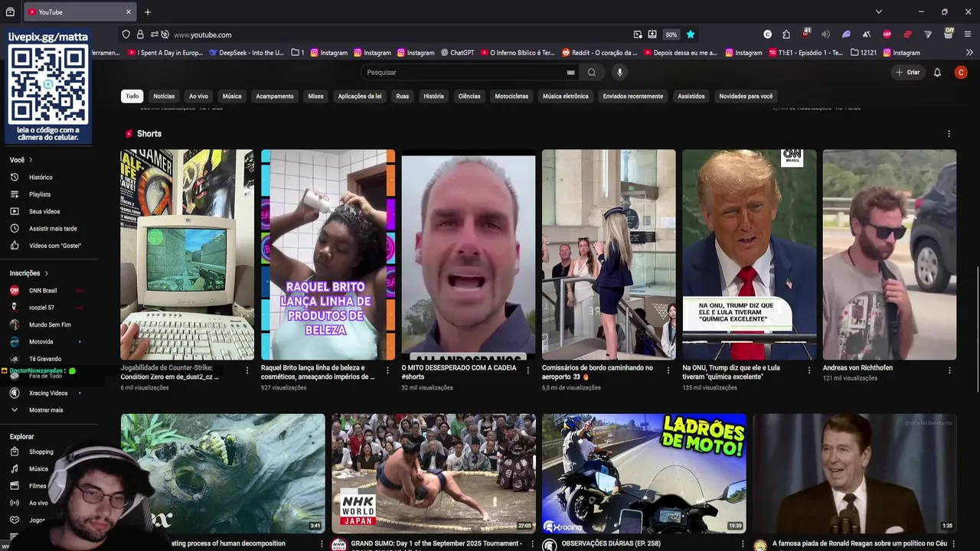Expand the Inscrições section chevron
Image resolution: width=980 pixels, height=551 pixels.
click(x=46, y=273)
